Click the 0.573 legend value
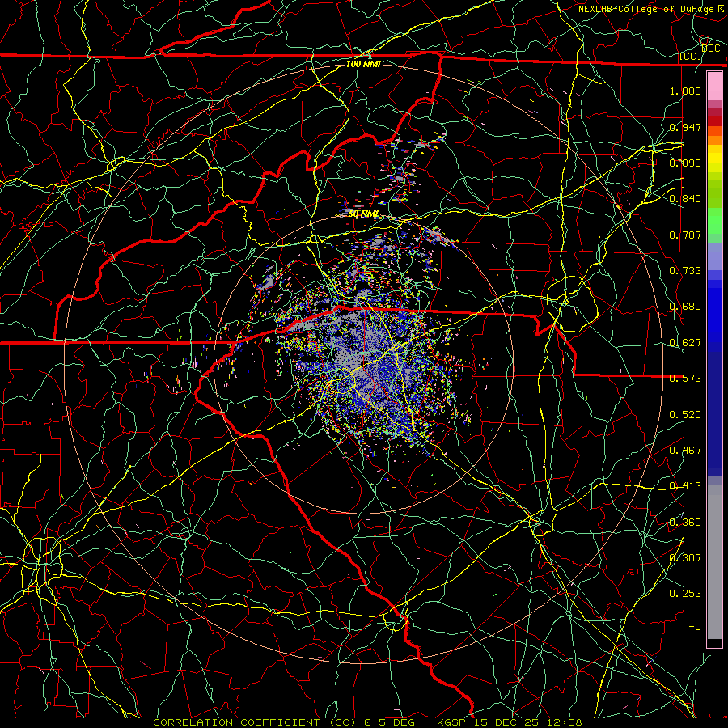 click(x=685, y=379)
